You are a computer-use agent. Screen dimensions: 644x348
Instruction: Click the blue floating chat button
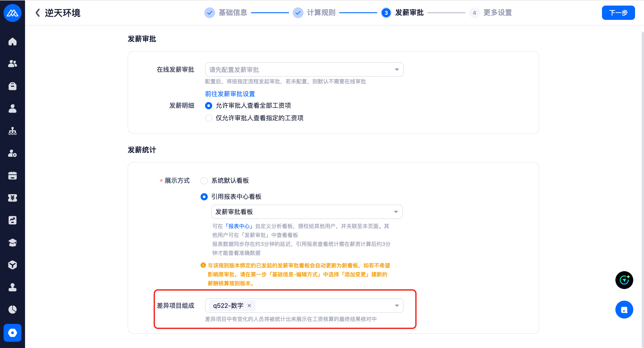624,310
